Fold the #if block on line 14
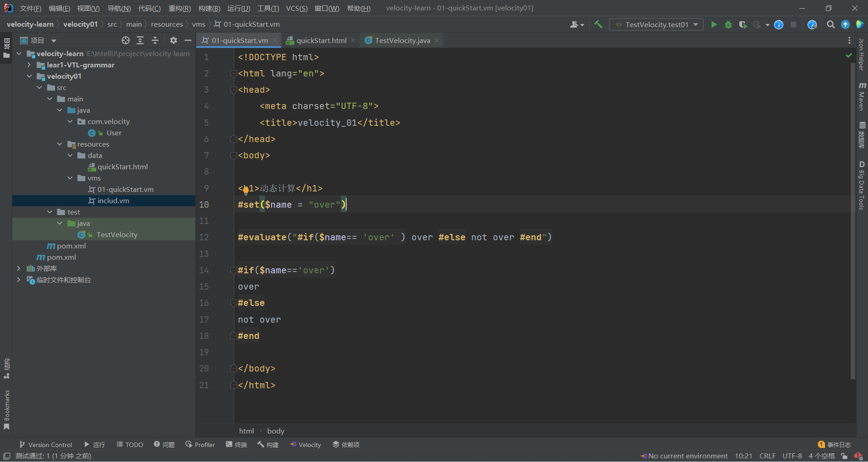868x462 pixels. tap(234, 270)
